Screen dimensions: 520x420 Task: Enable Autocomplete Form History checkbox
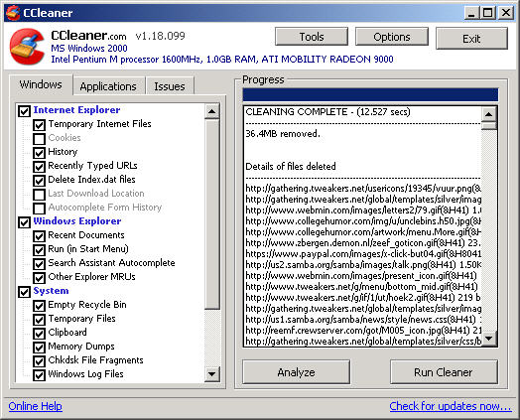click(39, 209)
